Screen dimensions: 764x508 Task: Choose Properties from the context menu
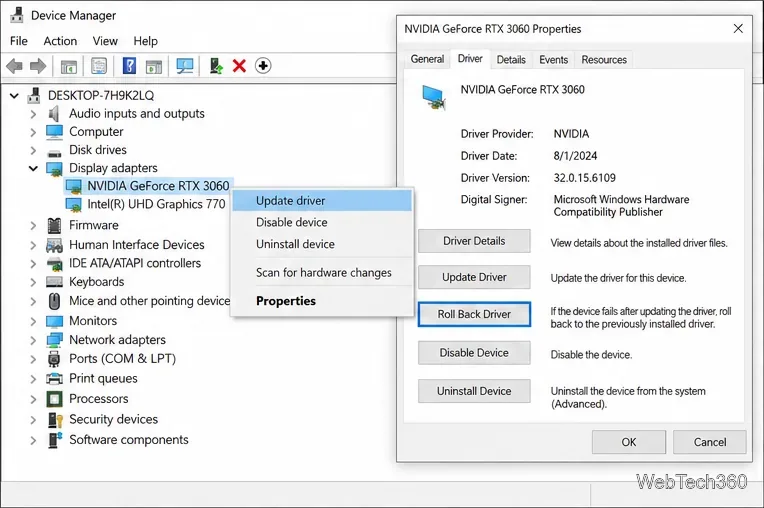click(x=322, y=301)
